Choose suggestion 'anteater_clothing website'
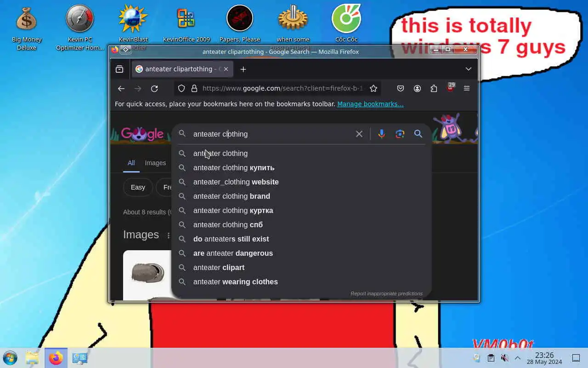The width and height of the screenshot is (588, 368). [301, 182]
